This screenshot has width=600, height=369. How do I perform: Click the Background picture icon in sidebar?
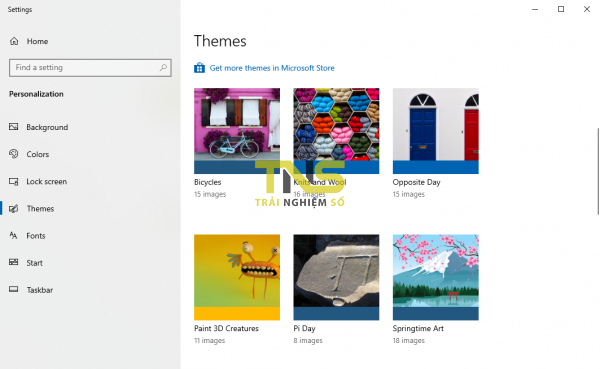[14, 127]
